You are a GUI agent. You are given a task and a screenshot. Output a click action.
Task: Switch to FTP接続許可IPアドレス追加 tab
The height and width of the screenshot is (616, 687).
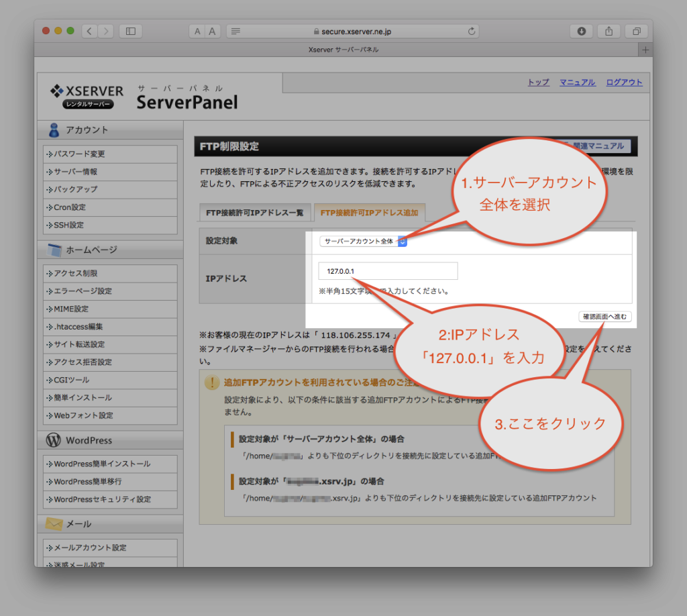(370, 213)
